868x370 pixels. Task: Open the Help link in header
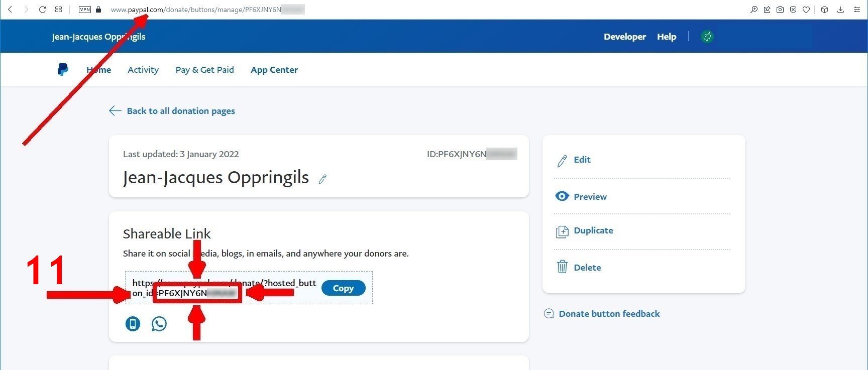pyautogui.click(x=667, y=37)
